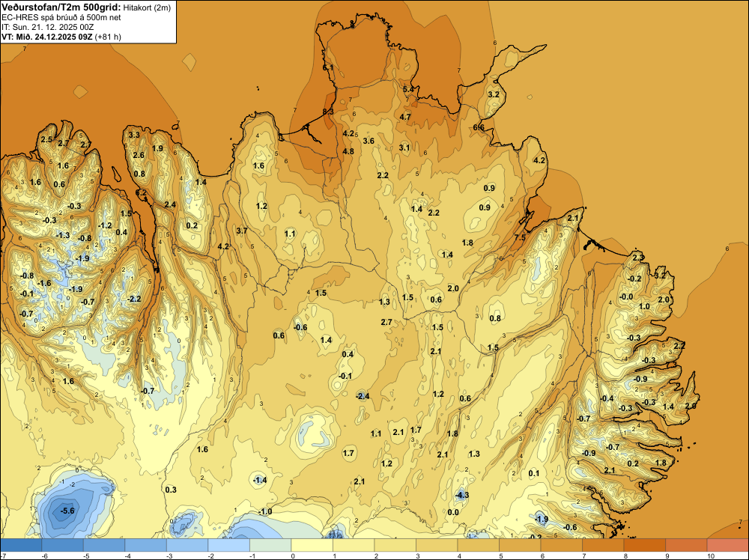Click the 'Veðurstofan/T2m 500grid:' title text
The image size is (749, 560).
(x=61, y=7)
